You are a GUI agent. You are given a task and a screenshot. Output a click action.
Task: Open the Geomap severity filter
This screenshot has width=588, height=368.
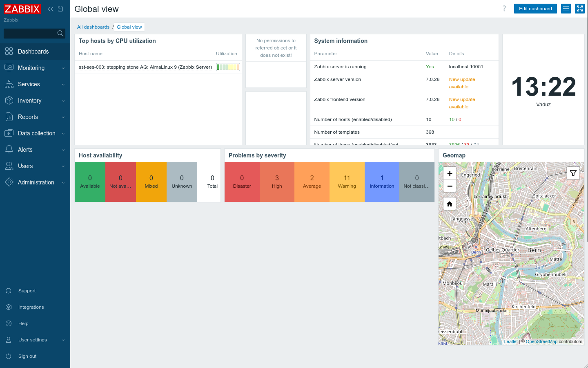pyautogui.click(x=573, y=173)
